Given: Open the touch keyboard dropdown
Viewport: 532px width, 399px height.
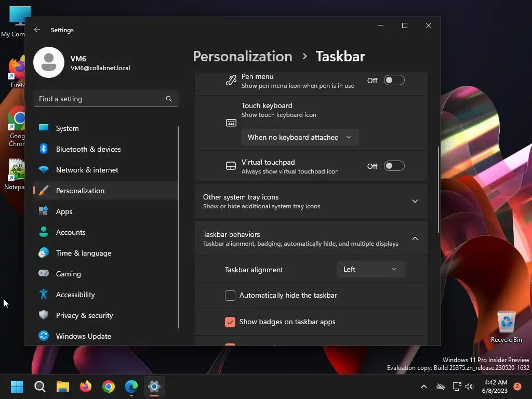Looking at the screenshot, I should (x=300, y=137).
